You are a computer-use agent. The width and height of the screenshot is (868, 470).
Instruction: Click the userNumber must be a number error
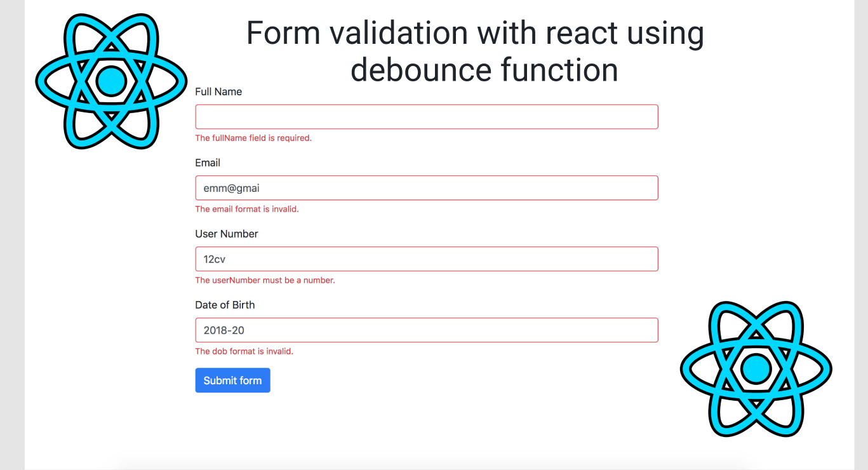click(x=265, y=280)
